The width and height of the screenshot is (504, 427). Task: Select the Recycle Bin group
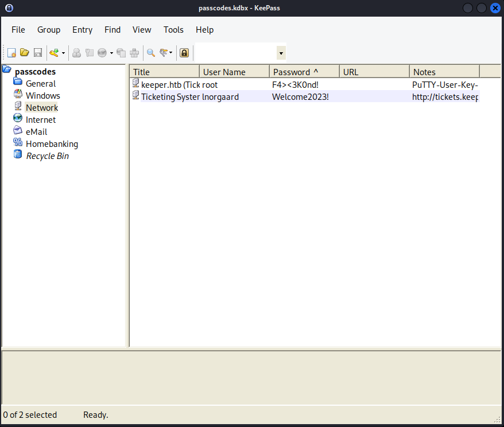click(47, 156)
